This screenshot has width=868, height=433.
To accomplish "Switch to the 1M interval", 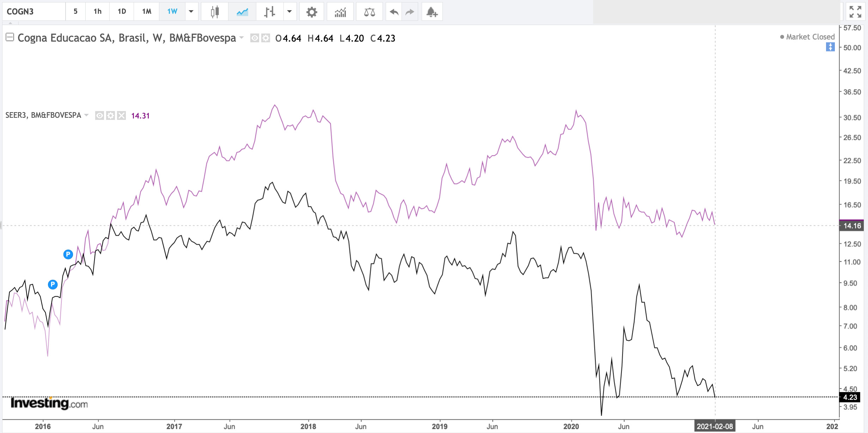I will [147, 12].
